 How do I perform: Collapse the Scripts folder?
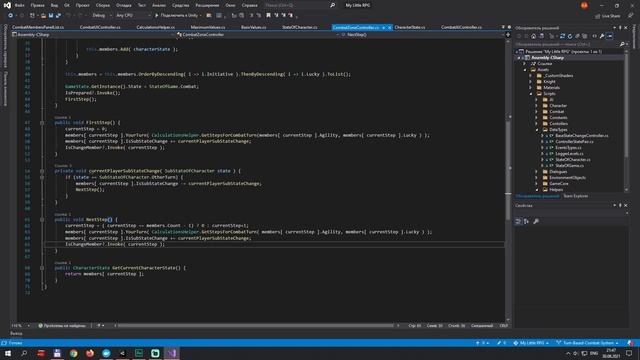click(x=531, y=93)
